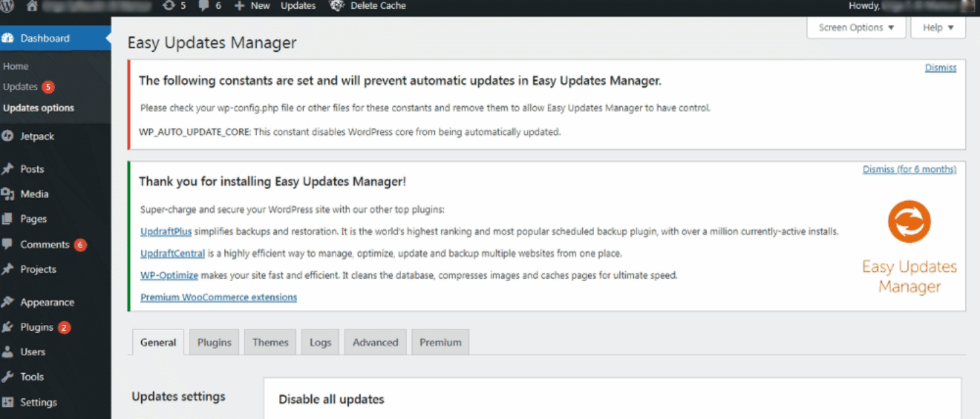Open comments bubble icon showing 6 in admin bar
The height and width of the screenshot is (419, 980).
coord(210,5)
